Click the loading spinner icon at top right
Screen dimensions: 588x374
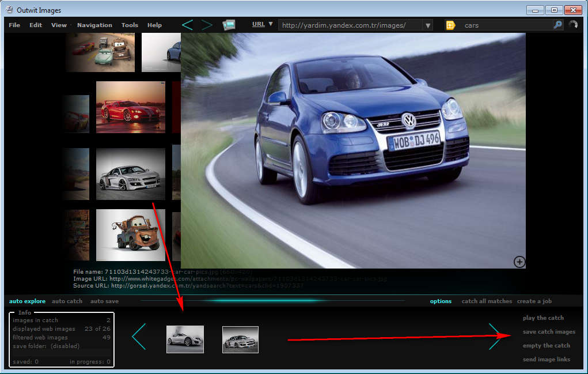pyautogui.click(x=573, y=25)
